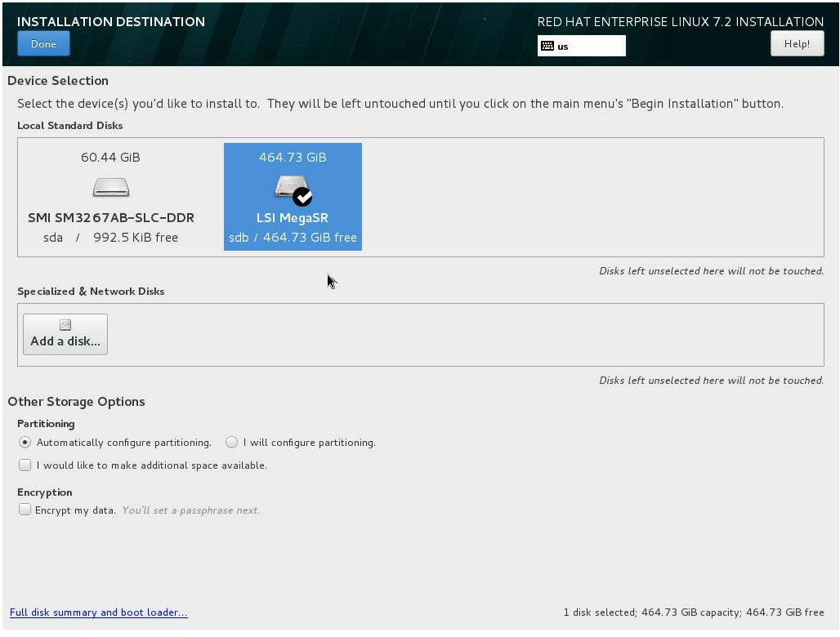Open Full disk summary and boot loader link
This screenshot has width=840, height=637.
(x=99, y=612)
